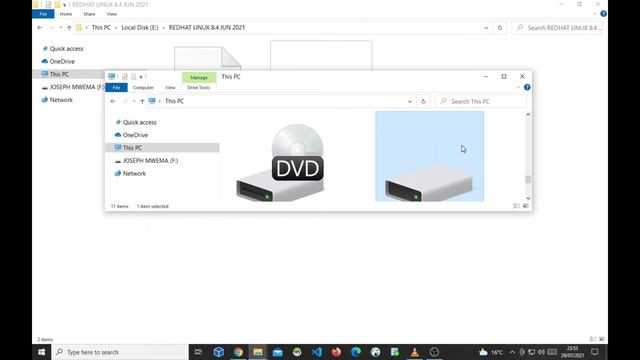Refresh the This PC window
The height and width of the screenshot is (360, 640).
coord(423,101)
